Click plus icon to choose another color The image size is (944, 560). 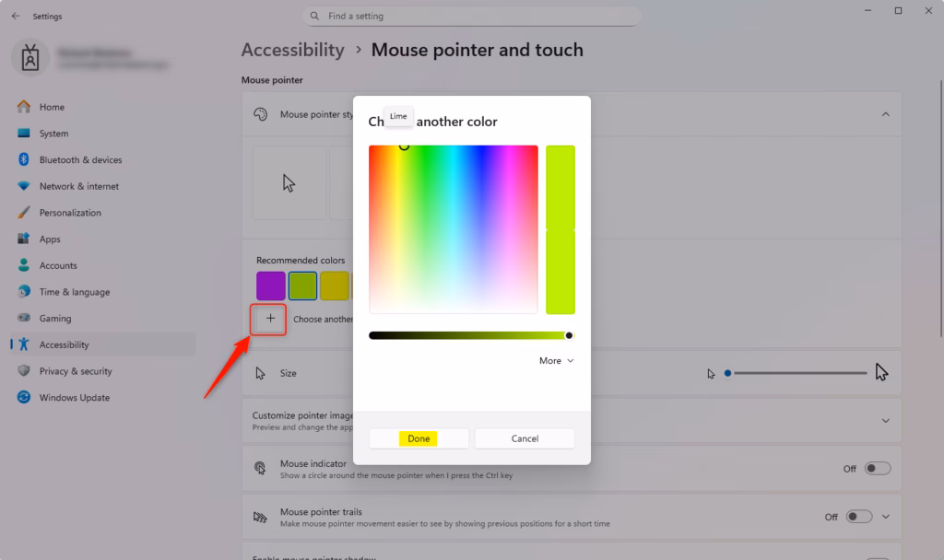pos(270,319)
